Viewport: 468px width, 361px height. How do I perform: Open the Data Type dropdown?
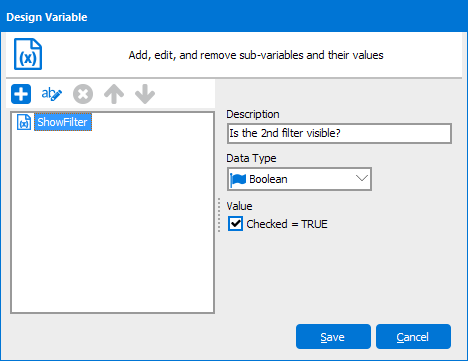[299, 179]
